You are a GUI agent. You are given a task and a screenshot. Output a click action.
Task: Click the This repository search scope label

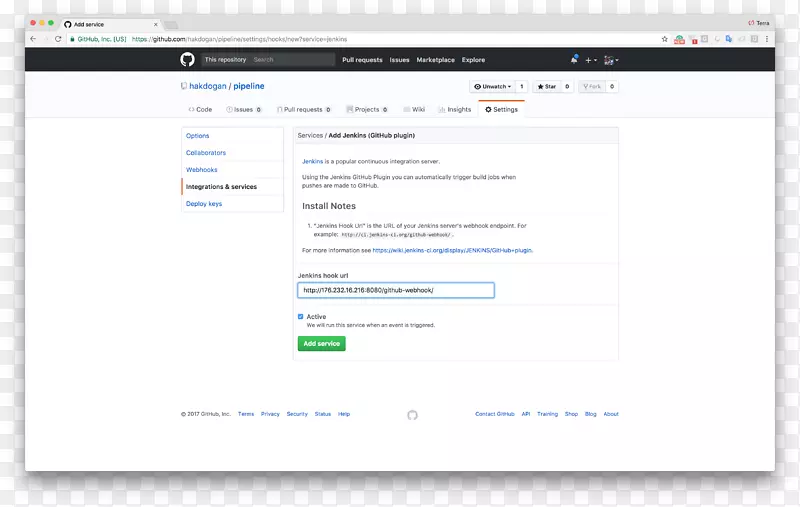coord(225,60)
